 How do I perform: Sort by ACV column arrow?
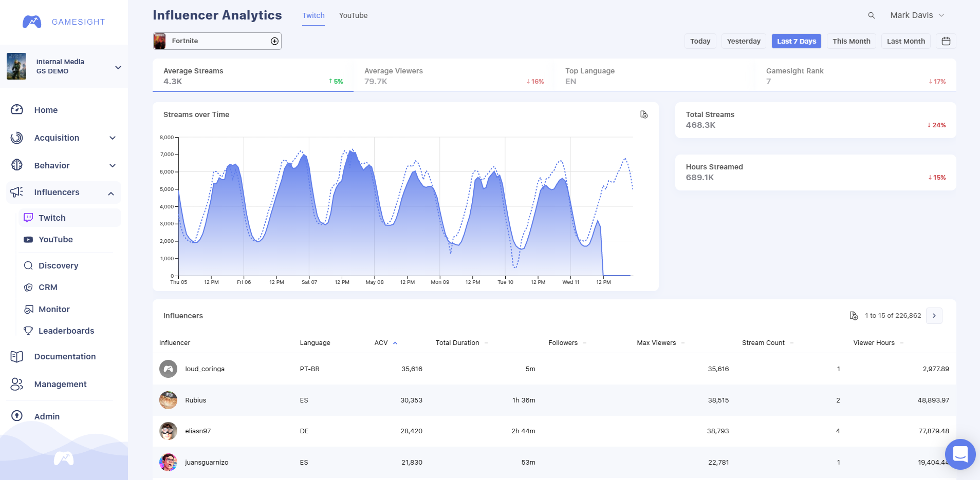coord(395,343)
